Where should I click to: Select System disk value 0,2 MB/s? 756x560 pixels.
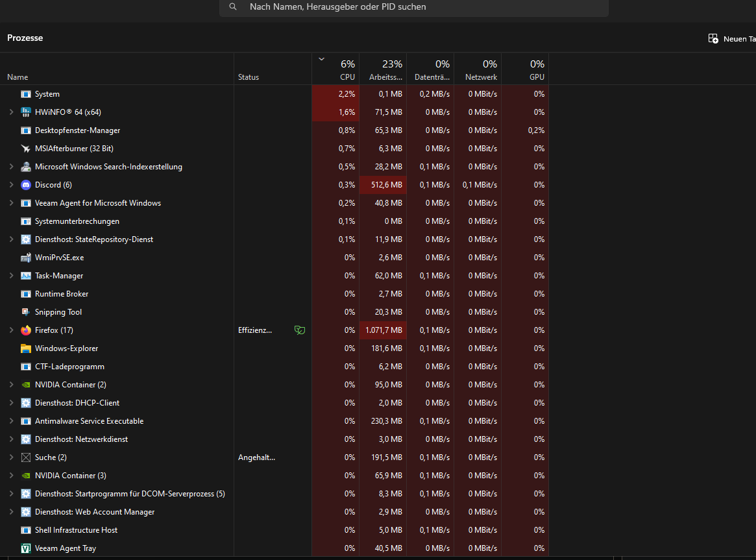(434, 94)
